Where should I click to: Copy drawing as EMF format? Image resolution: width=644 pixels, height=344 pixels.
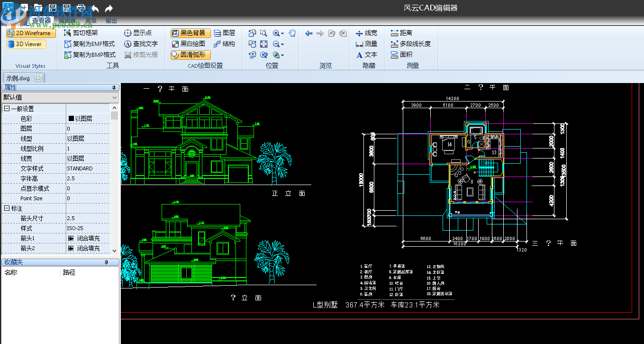tap(90, 44)
